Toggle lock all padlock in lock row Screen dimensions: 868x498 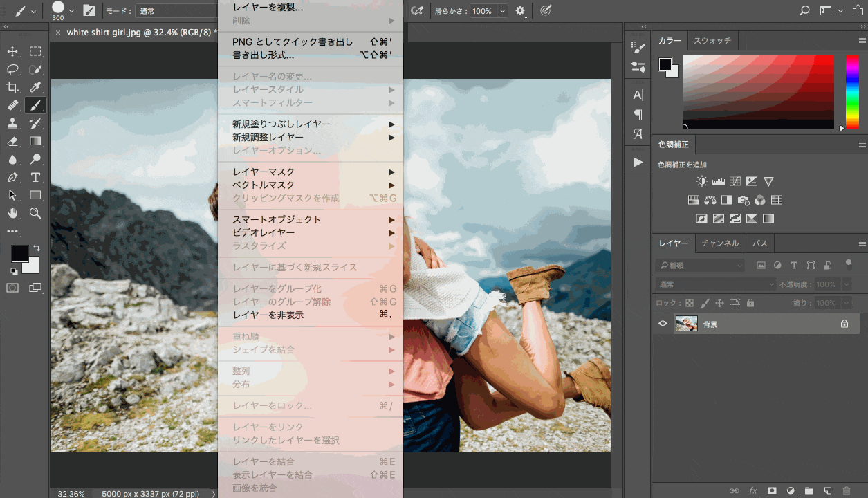coord(750,303)
